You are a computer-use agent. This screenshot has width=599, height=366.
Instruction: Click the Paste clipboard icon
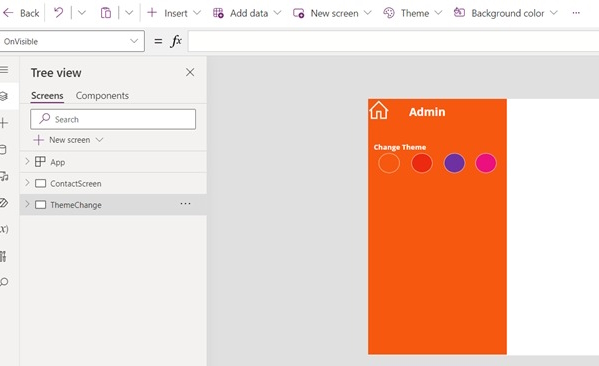(106, 13)
